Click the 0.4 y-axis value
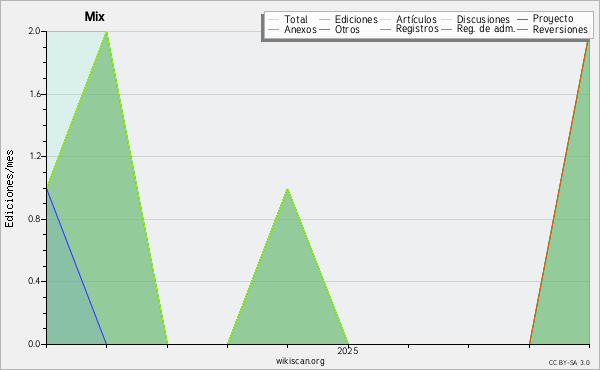Screen dimensions: 600x370 point(34,281)
